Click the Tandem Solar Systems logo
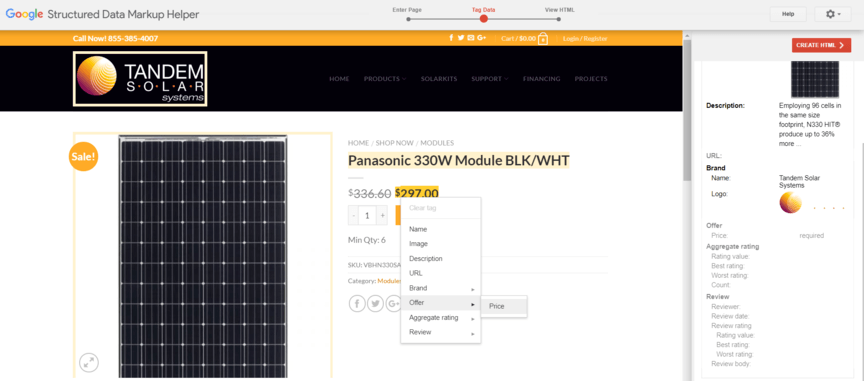 coord(140,79)
